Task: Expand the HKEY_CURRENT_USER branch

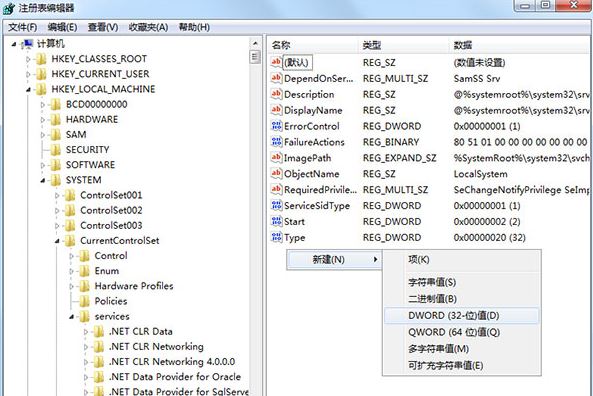Action: point(28,75)
